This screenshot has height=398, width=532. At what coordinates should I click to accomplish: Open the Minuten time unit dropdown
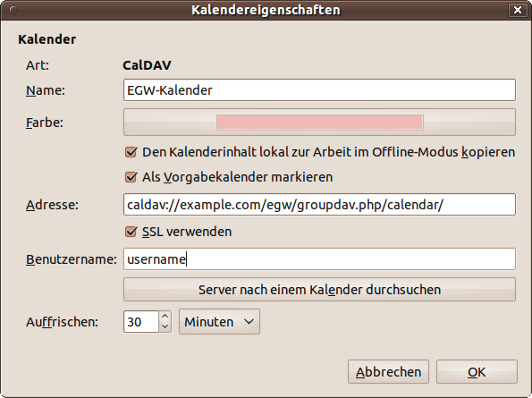pos(219,322)
